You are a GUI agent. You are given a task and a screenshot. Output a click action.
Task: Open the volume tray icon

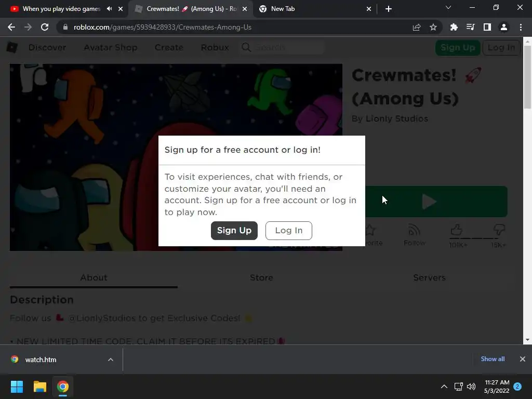tap(471, 387)
